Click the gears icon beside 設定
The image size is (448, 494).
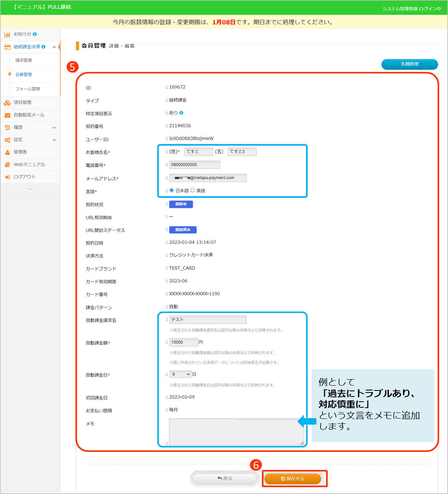[x=7, y=140]
